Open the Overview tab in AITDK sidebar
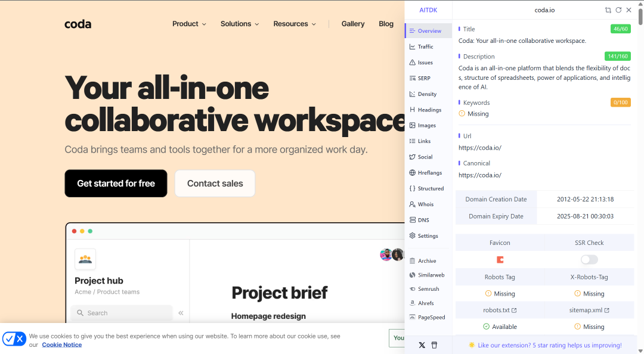 (428, 31)
